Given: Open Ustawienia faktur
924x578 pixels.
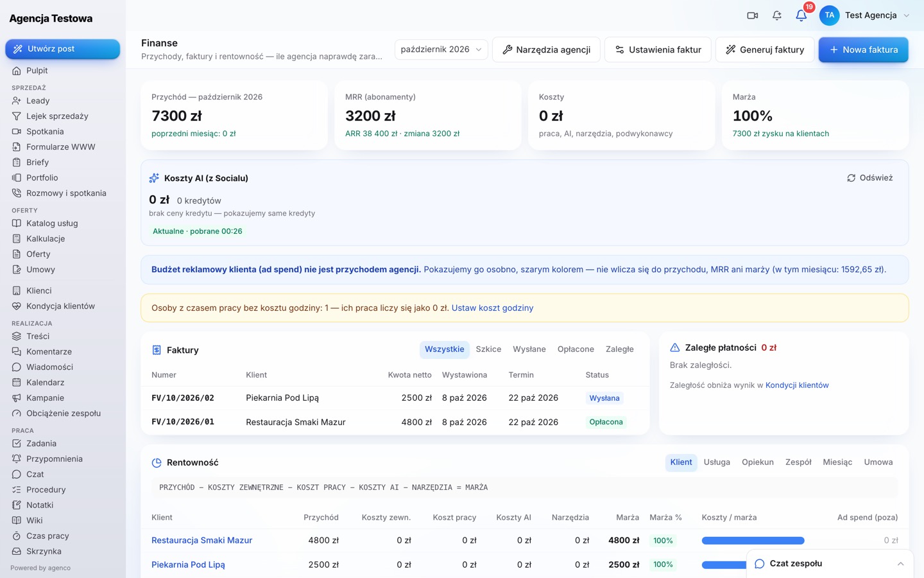Looking at the screenshot, I should click(x=658, y=49).
